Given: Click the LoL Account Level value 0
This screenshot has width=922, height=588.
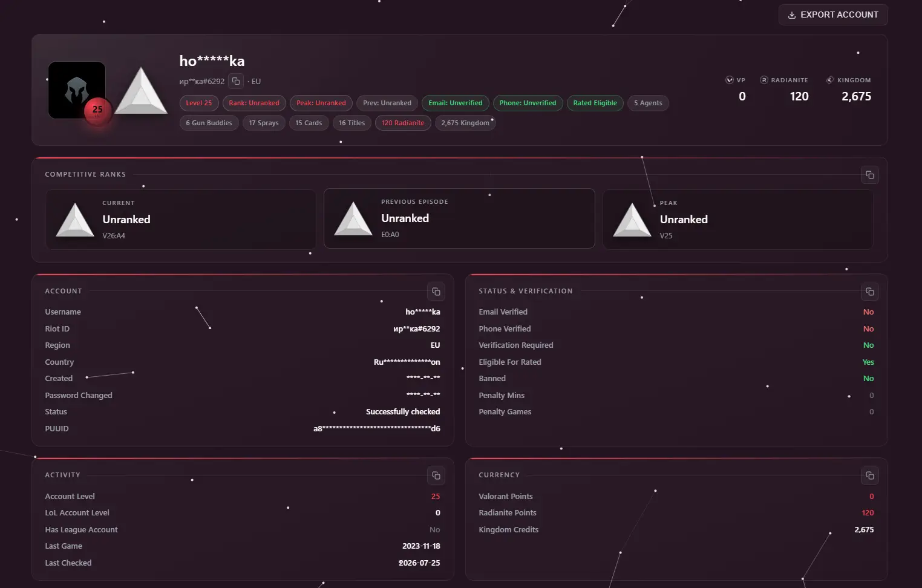Looking at the screenshot, I should pyautogui.click(x=438, y=513).
